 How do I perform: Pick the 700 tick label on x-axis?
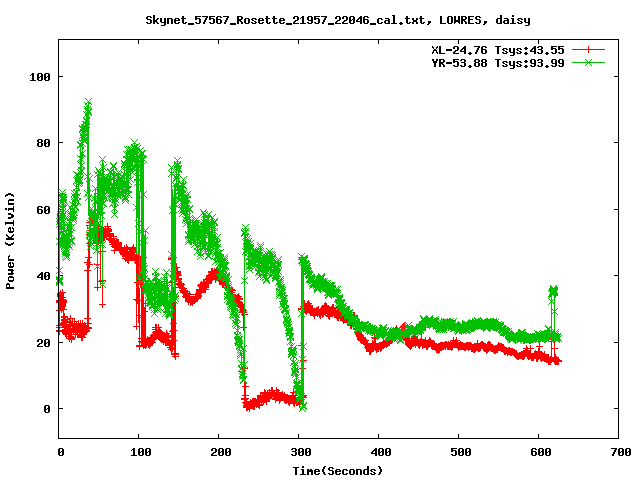[619, 453]
